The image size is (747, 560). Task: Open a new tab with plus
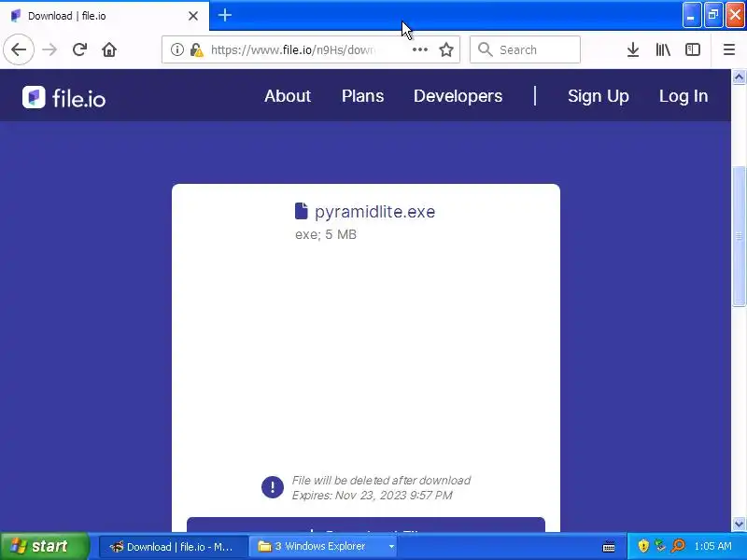pyautogui.click(x=225, y=15)
